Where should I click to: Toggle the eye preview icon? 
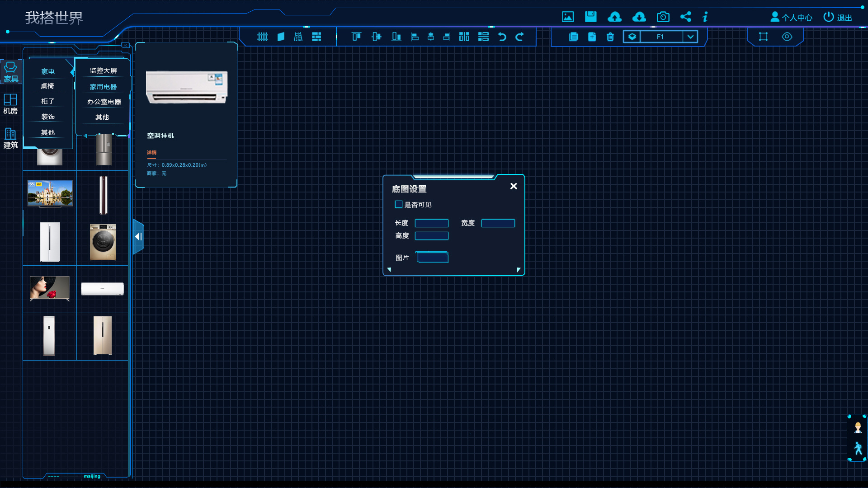(787, 37)
